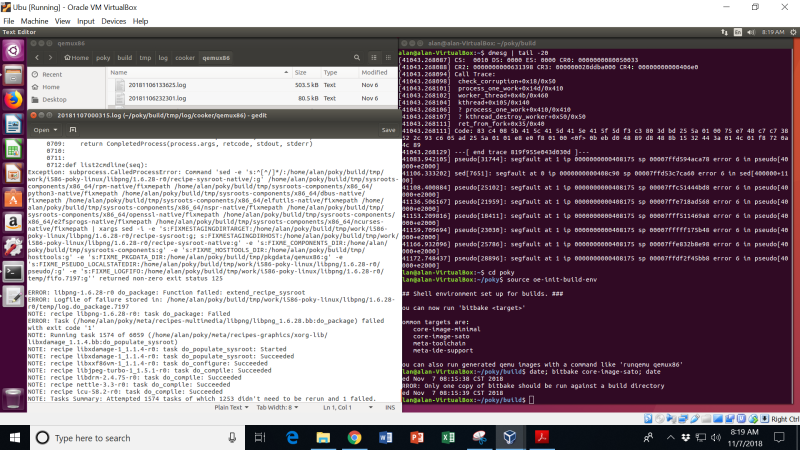800x450 pixels.
Task: Open the Windows Start menu
Action: pyautogui.click(x=15, y=438)
